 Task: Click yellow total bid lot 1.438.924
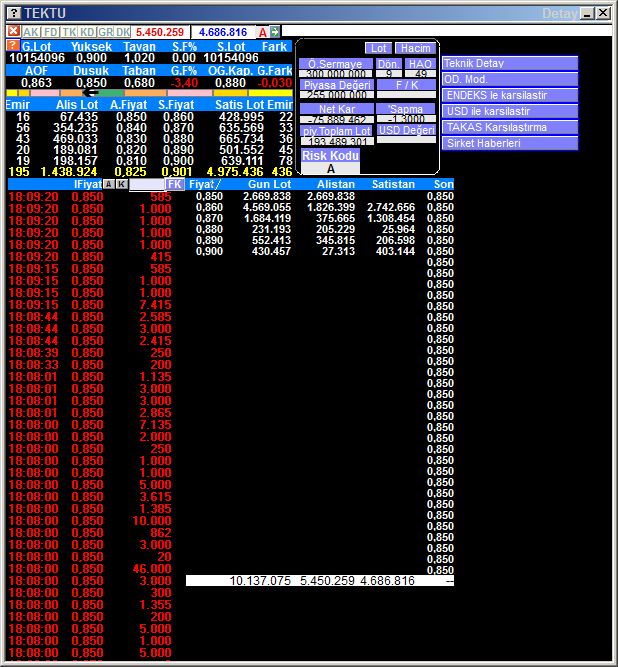(69, 172)
